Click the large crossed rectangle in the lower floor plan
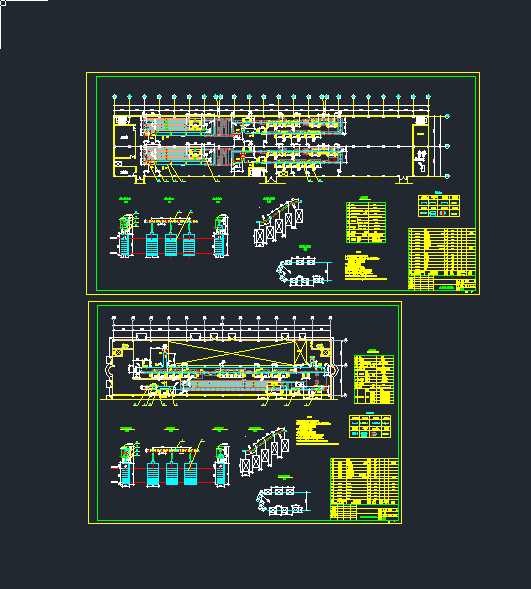Screen dimensions: 531x589 (x=231, y=353)
